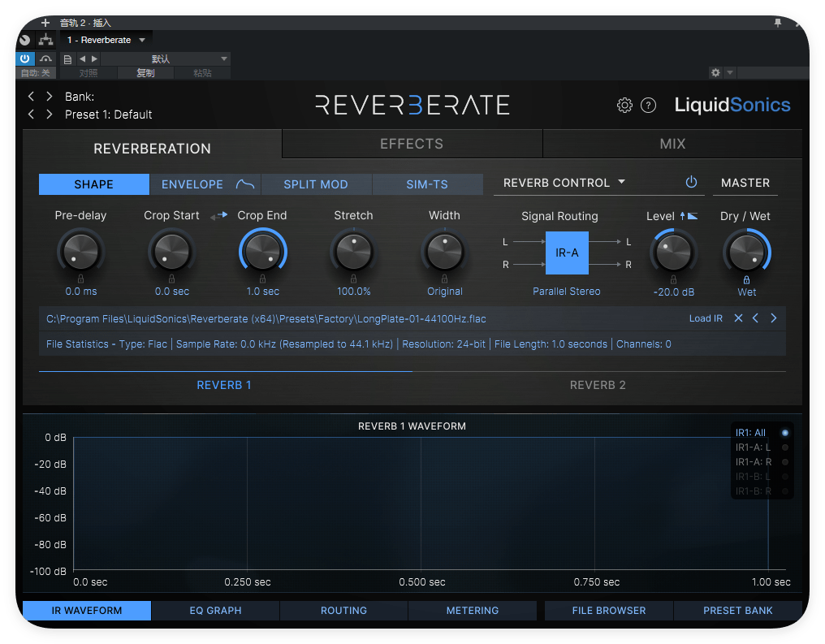The height and width of the screenshot is (644, 825).
Task: Click the Crop Start link arrow icon
Action: 219,215
